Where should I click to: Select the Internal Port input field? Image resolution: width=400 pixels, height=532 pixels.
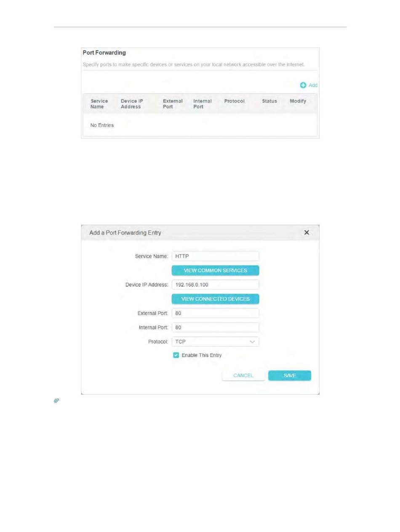coord(215,327)
